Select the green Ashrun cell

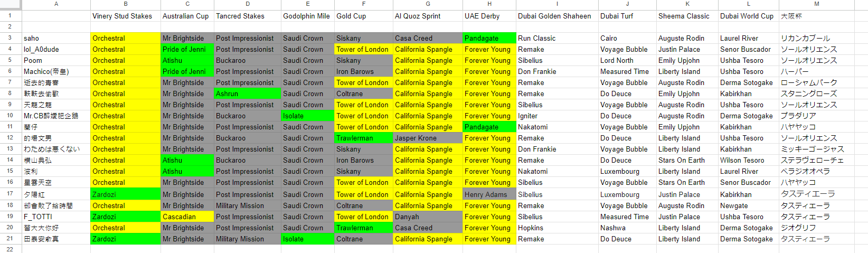[x=247, y=93]
